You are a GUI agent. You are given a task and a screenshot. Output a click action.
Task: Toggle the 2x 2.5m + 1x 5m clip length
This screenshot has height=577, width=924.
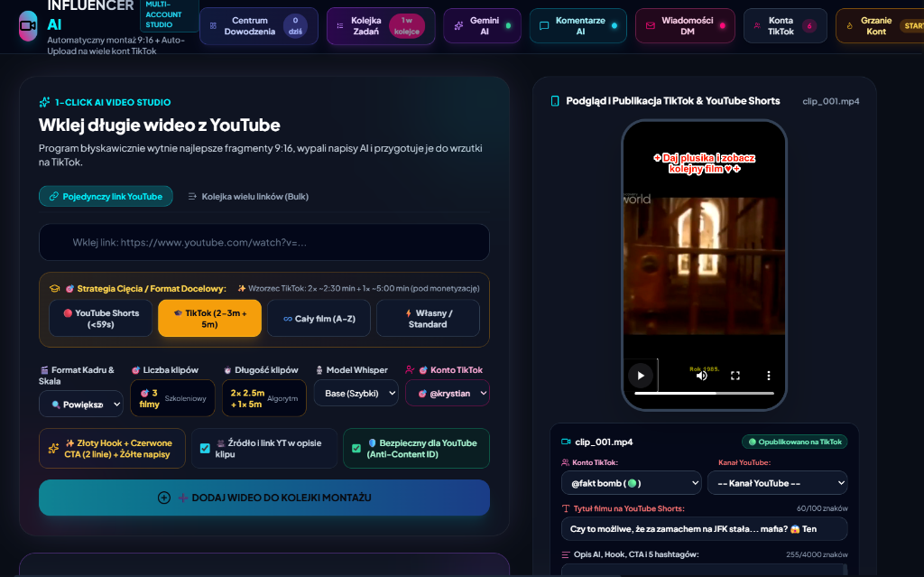tap(264, 398)
